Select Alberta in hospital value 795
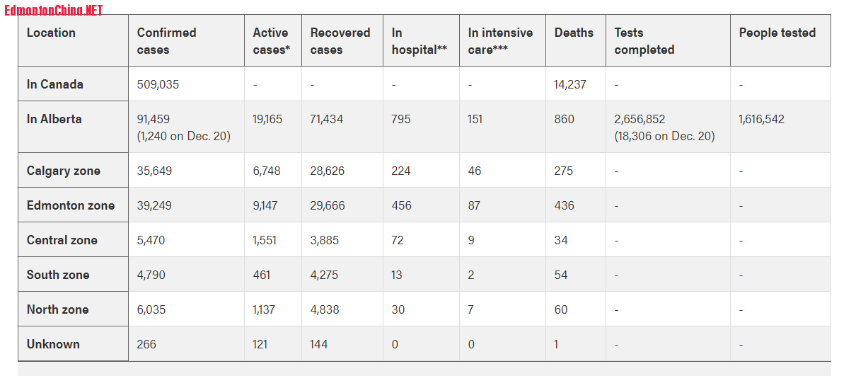The height and width of the screenshot is (376, 868). click(401, 119)
